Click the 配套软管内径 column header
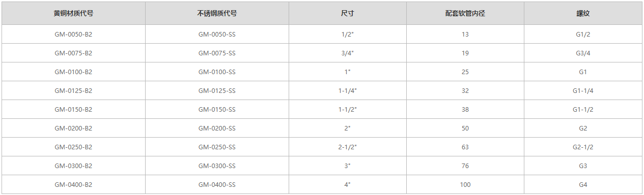This screenshot has width=644, height=195. click(x=465, y=14)
